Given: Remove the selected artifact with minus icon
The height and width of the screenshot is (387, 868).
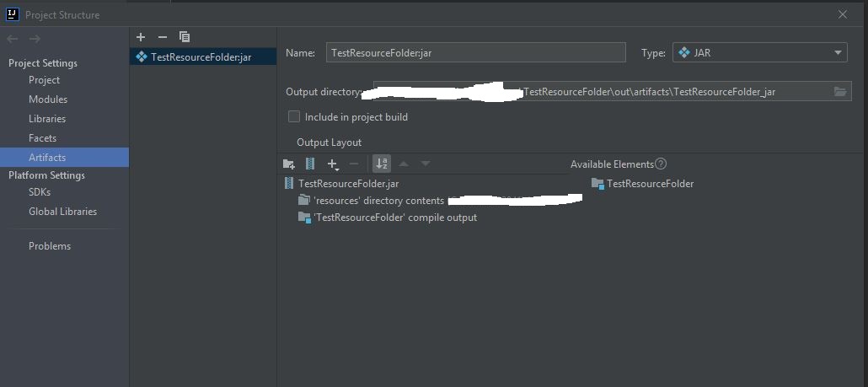Looking at the screenshot, I should pos(162,37).
